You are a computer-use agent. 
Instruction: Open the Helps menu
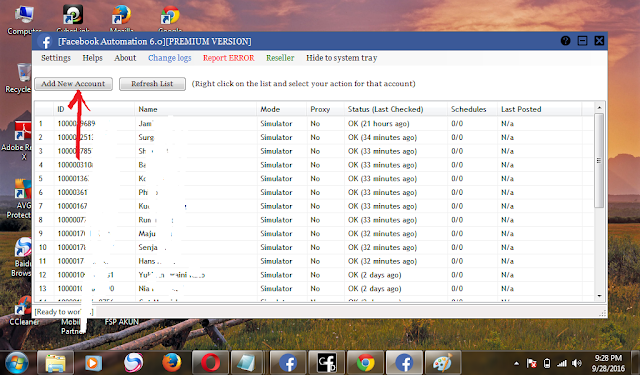pyautogui.click(x=92, y=58)
